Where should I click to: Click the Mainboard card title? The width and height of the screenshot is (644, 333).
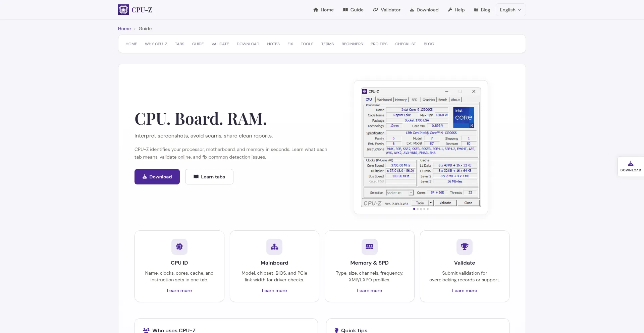click(x=274, y=263)
